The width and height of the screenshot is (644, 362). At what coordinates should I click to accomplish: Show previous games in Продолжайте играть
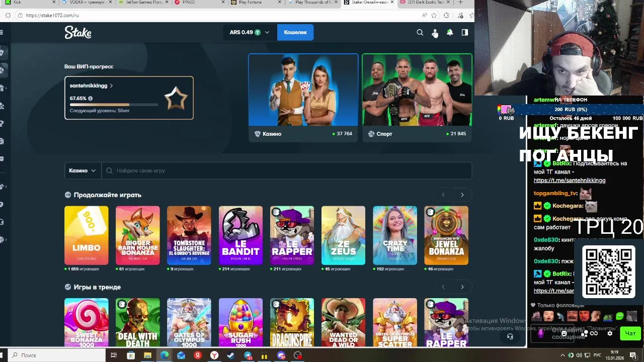click(x=443, y=195)
